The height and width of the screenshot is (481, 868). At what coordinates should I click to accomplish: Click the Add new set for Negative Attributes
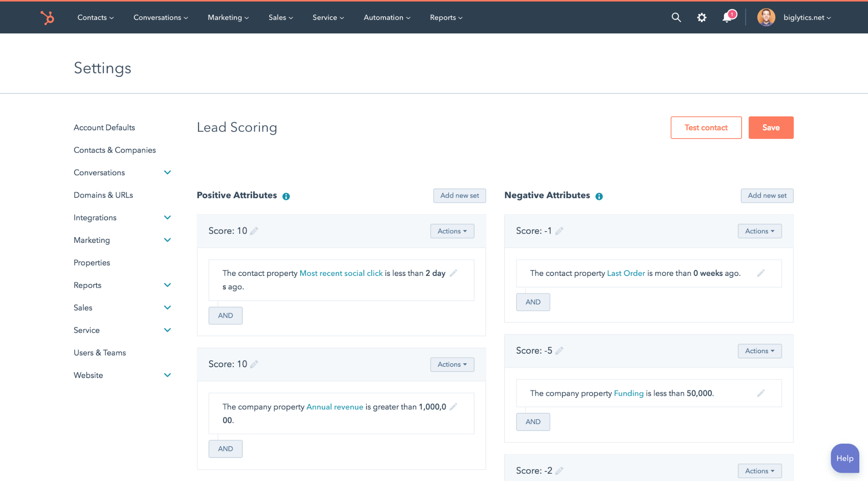pyautogui.click(x=767, y=195)
